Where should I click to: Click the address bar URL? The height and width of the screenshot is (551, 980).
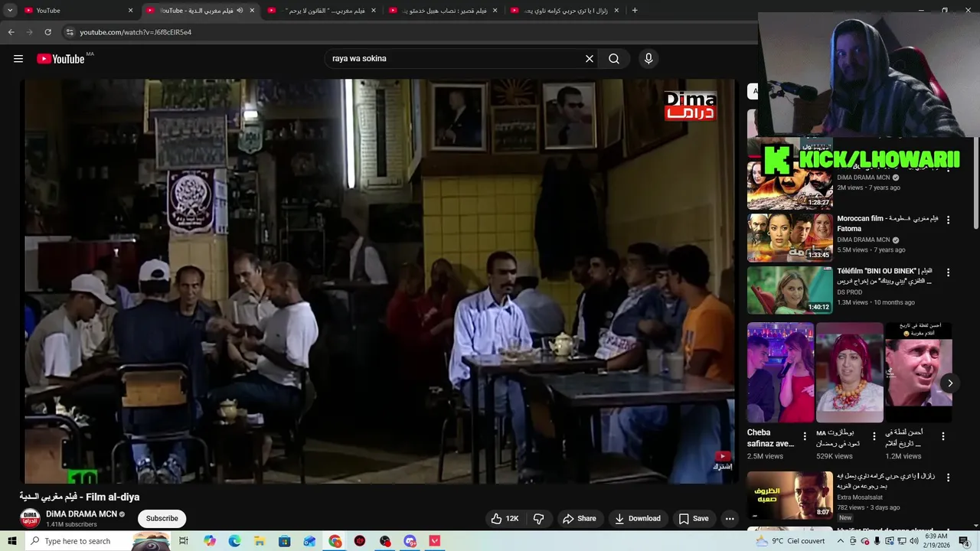(x=136, y=32)
